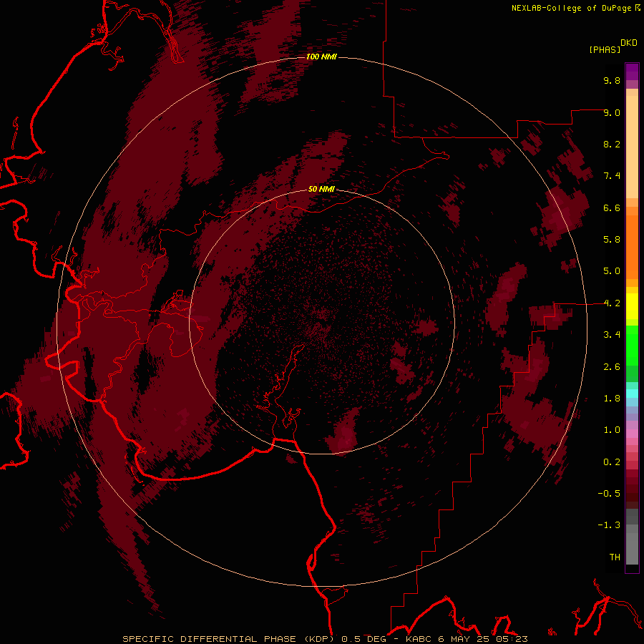Click the 9.8 legend value
This screenshot has height=644, width=644.
coord(612,80)
